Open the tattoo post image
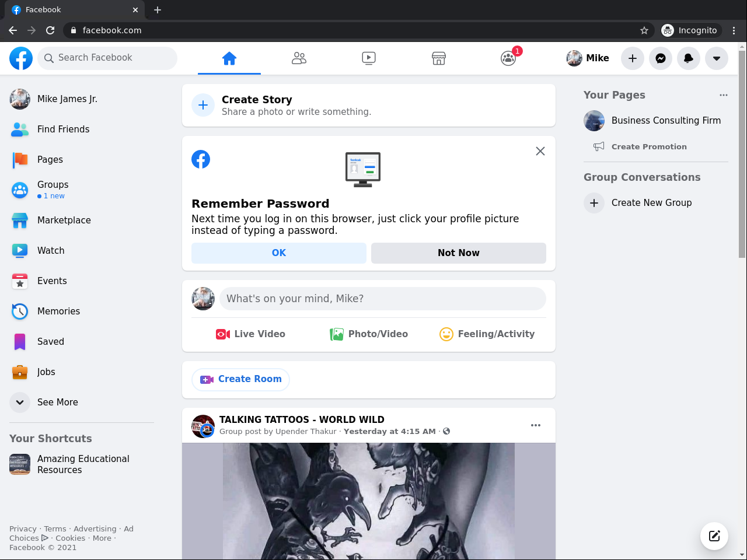747x560 pixels. [369, 501]
